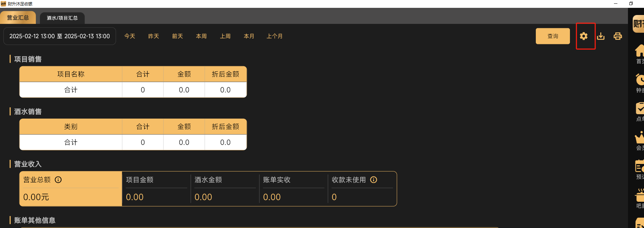This screenshot has width=644, height=228.
Task: Switch to the 酒水/项目汇总 tab
Action: pos(62,18)
